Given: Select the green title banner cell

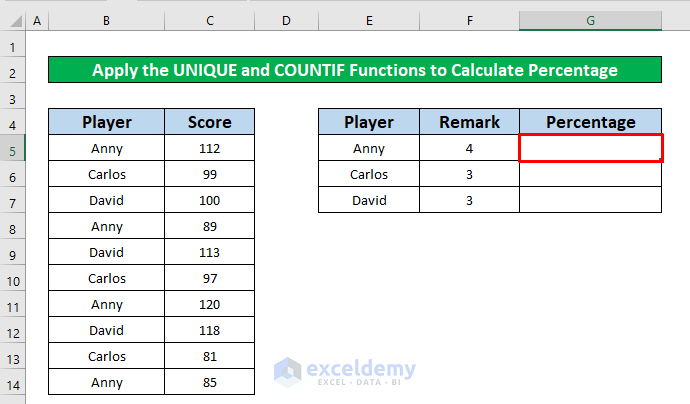Looking at the screenshot, I should [355, 71].
